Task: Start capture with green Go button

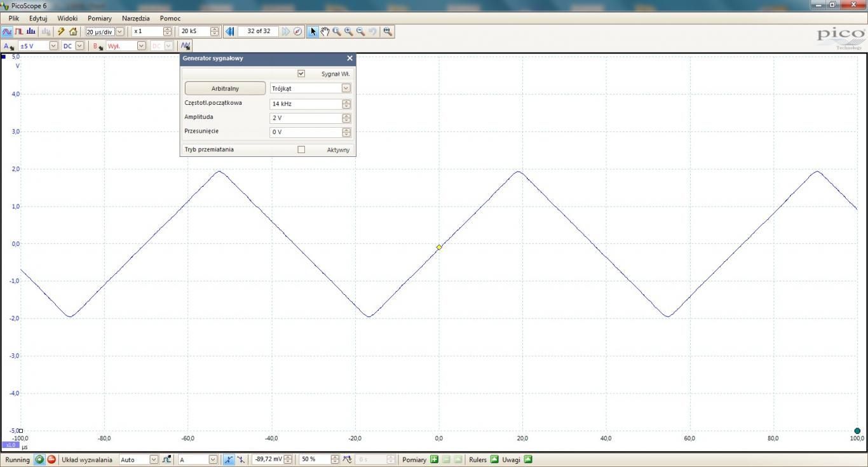Action: coord(40,459)
